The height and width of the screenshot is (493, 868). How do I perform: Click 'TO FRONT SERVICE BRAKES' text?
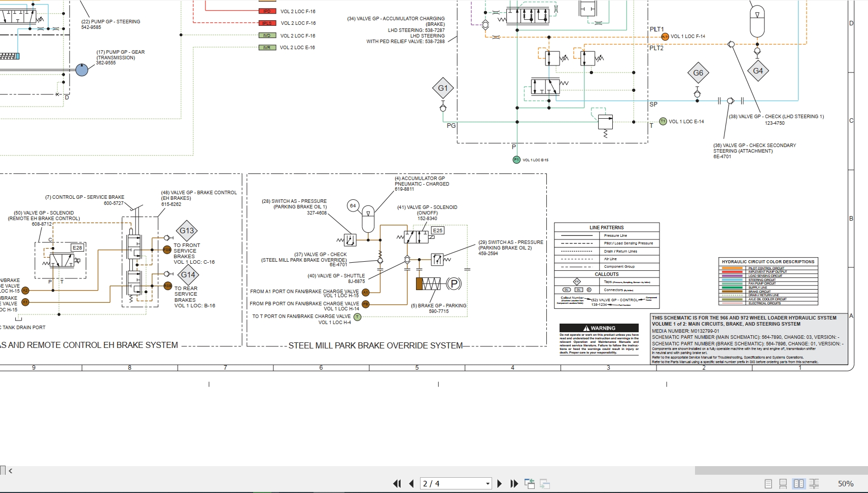[x=187, y=251]
